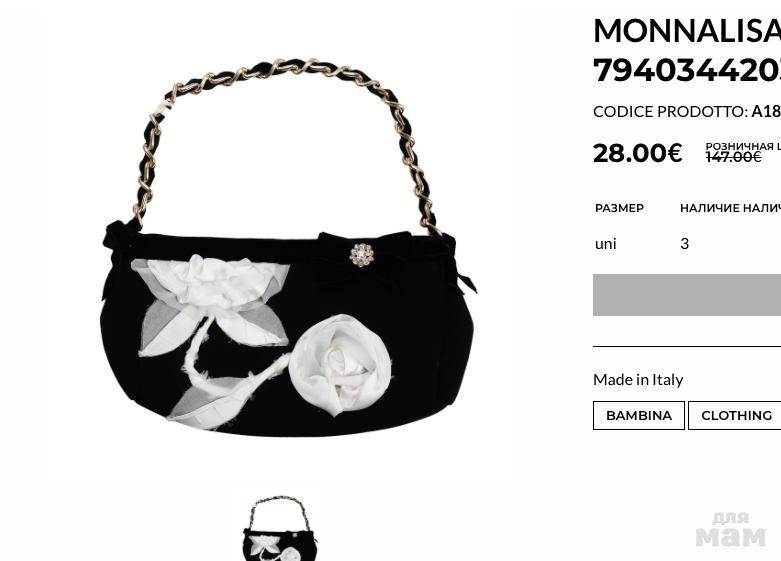Open the small handbag thumbnail below
781x561 pixels.
point(280,528)
